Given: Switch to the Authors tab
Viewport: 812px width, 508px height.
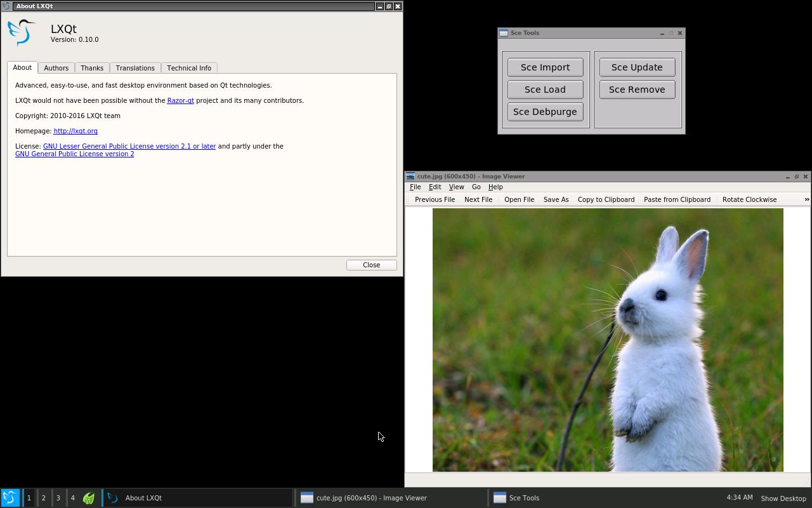Looking at the screenshot, I should 56,68.
